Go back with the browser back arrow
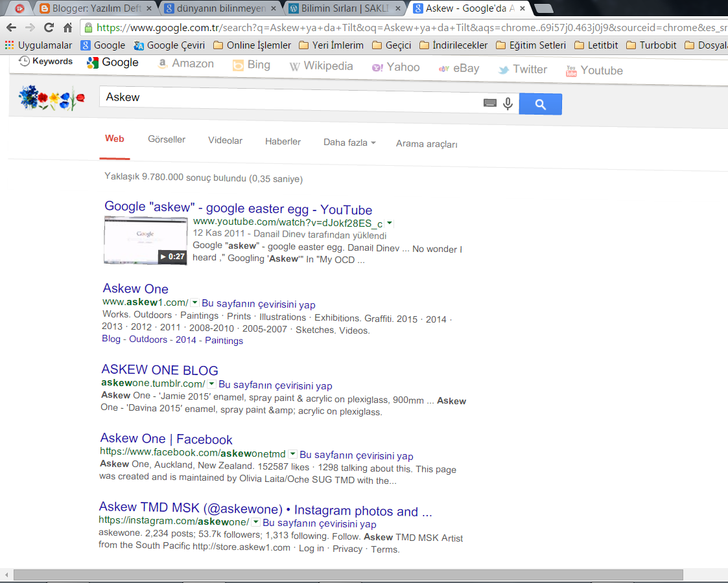 tap(12, 28)
